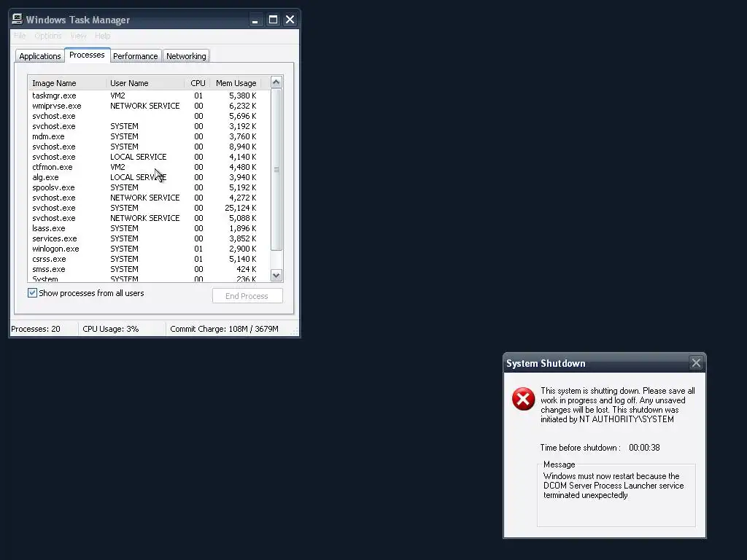Screen dimensions: 747x560
Task: Sort processes by CPU column header
Action: pos(197,83)
